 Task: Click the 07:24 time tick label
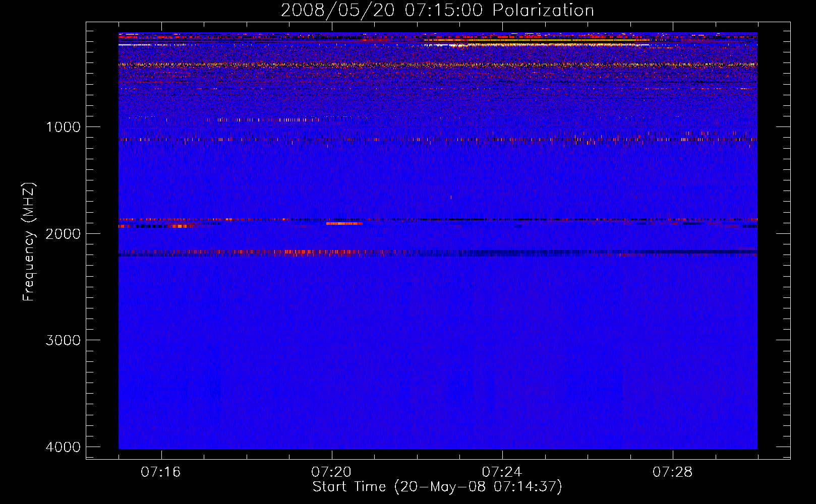point(502,472)
